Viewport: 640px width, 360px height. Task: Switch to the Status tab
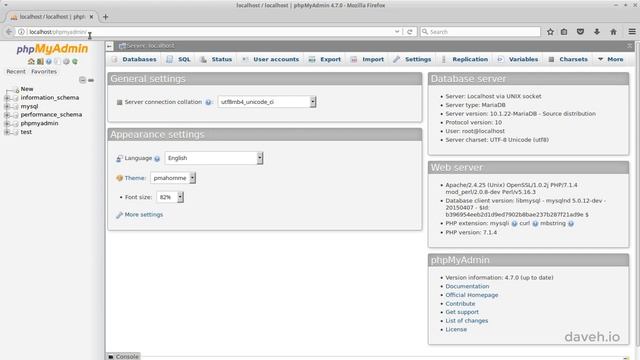(216, 59)
